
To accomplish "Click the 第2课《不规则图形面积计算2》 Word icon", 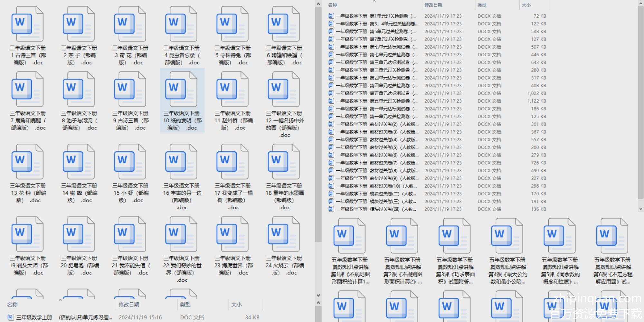I will click(402, 236).
